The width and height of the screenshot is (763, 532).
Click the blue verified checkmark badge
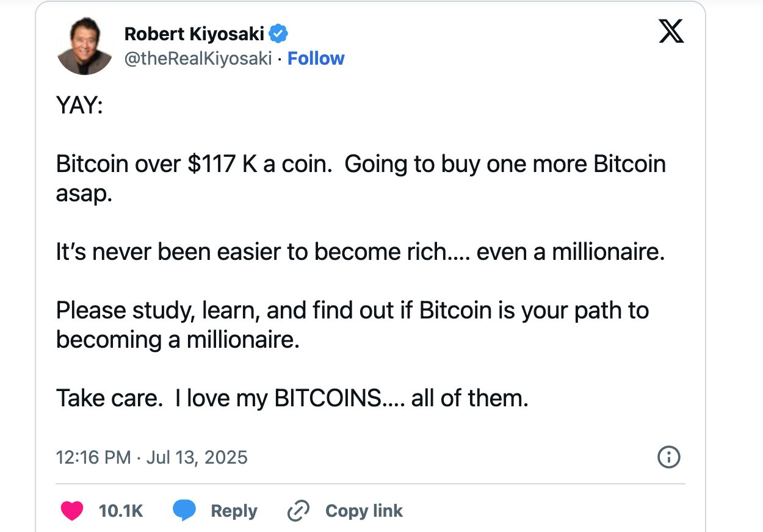coord(278,34)
